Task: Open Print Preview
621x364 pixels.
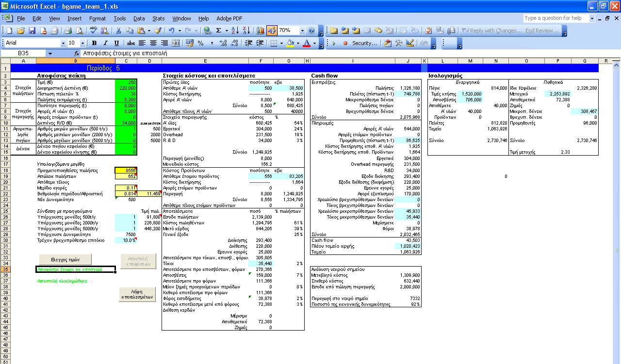Action: click(x=80, y=31)
